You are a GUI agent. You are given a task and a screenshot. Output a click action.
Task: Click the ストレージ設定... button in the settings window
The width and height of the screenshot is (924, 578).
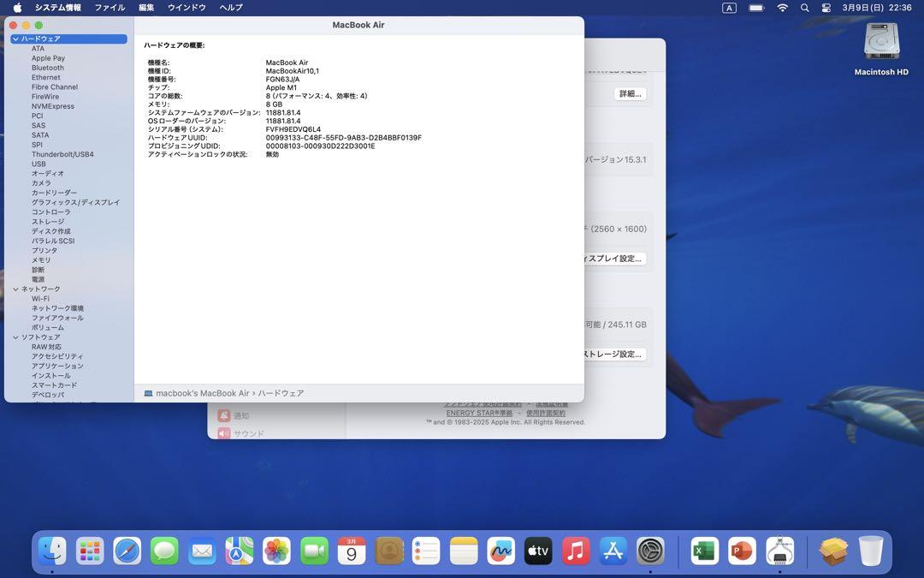point(613,354)
